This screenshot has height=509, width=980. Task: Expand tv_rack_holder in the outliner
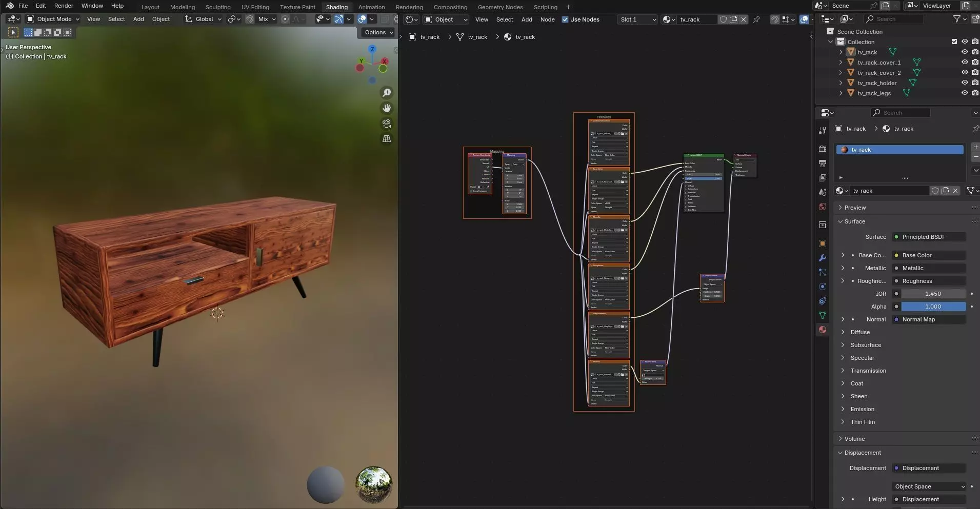tap(841, 83)
